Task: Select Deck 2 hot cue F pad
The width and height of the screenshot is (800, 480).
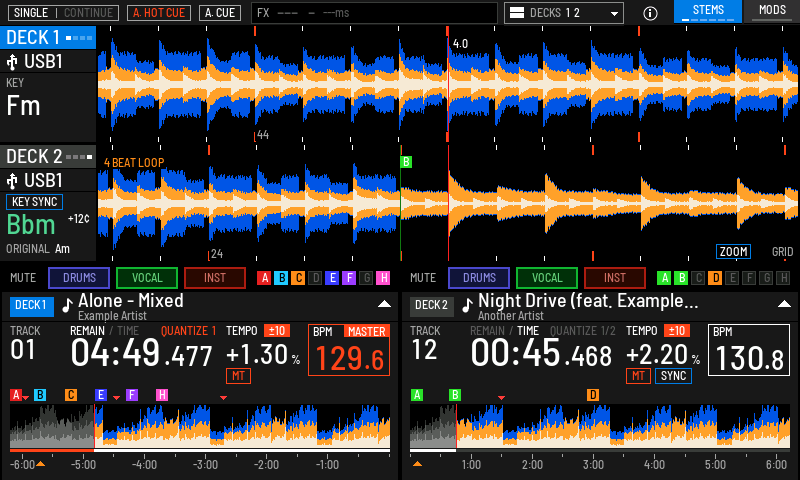Action: coord(749,278)
